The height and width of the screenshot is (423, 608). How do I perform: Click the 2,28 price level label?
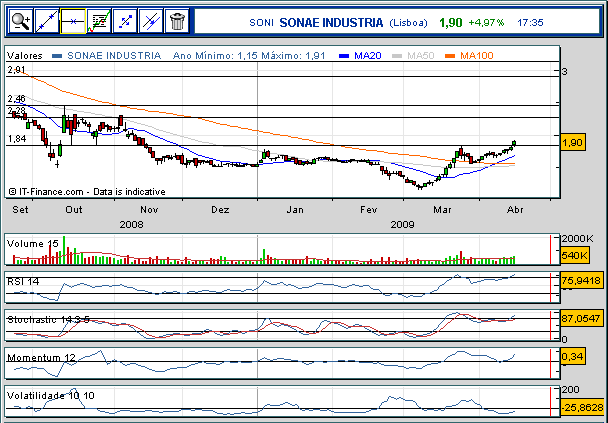tap(16, 110)
